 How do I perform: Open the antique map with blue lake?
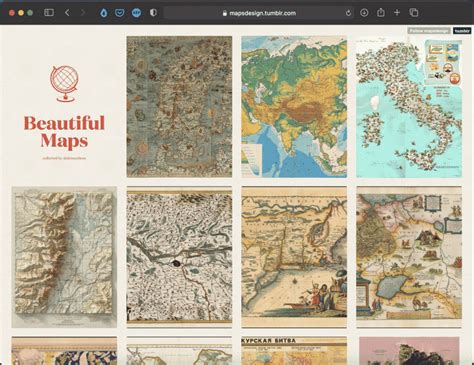coord(409,257)
